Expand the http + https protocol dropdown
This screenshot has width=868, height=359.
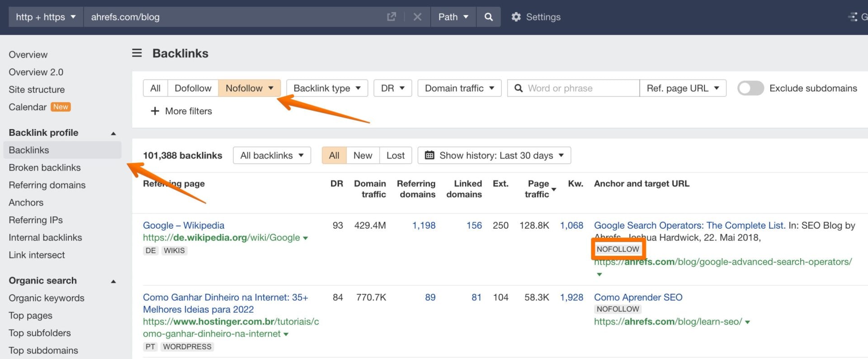(x=46, y=17)
